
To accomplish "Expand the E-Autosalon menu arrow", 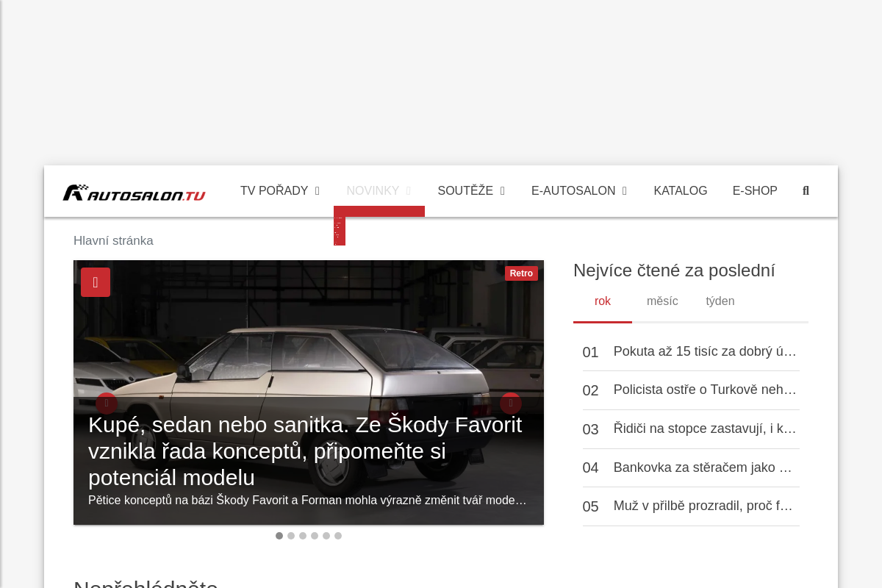I will (624, 191).
